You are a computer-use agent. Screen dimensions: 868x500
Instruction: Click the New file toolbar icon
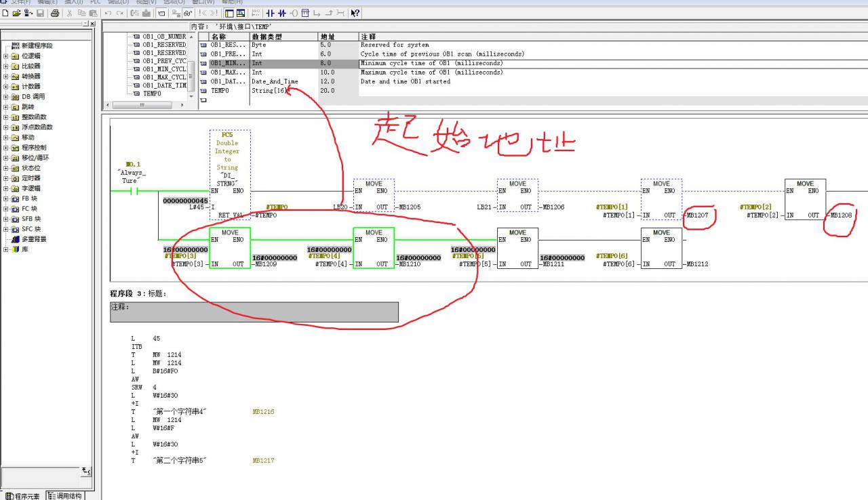point(5,14)
